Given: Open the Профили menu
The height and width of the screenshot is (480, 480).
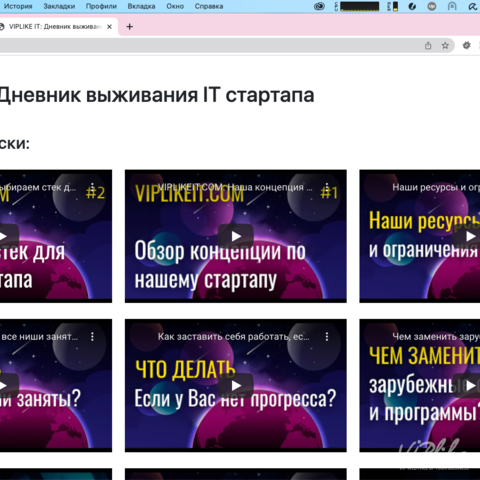Looking at the screenshot, I should [x=101, y=6].
